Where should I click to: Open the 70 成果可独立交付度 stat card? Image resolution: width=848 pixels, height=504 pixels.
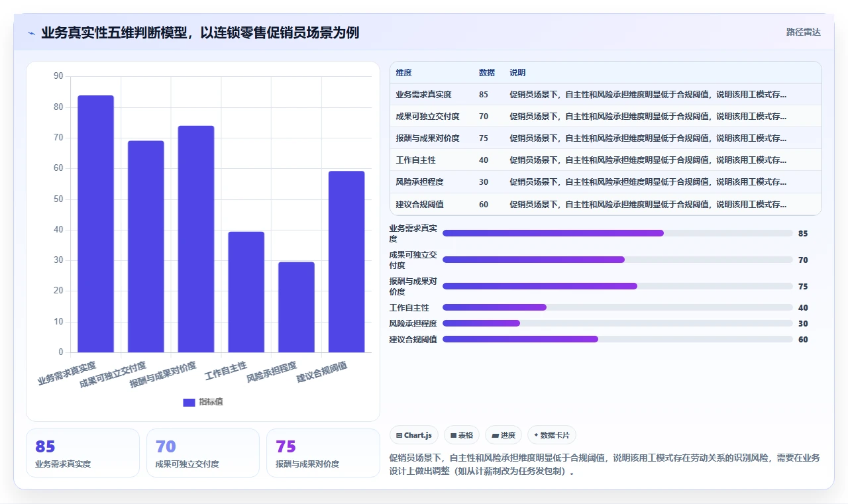click(203, 453)
